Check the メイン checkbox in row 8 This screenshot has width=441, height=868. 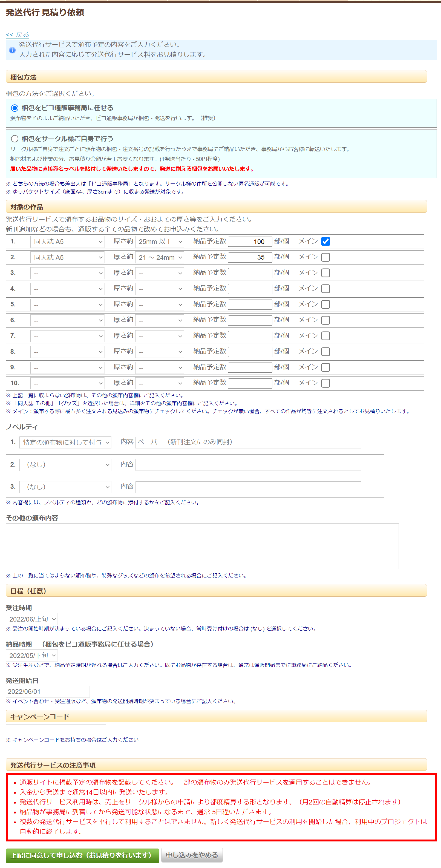(325, 352)
